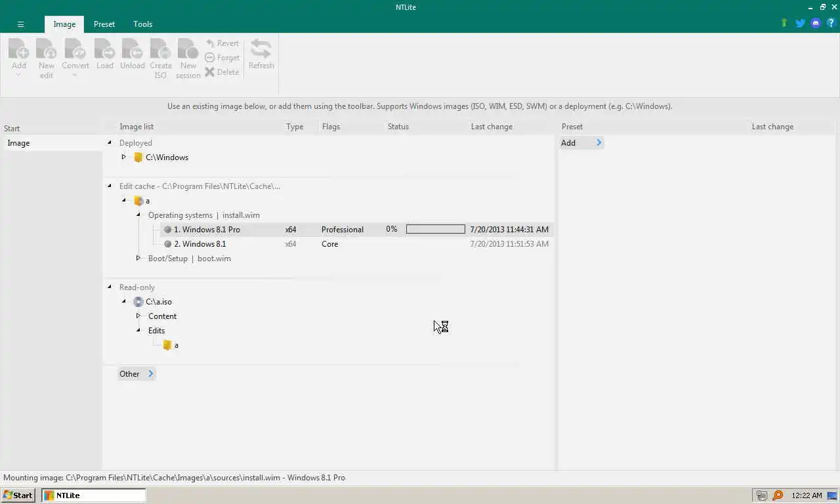Click the Status column header
This screenshot has width=840, height=504.
(398, 127)
